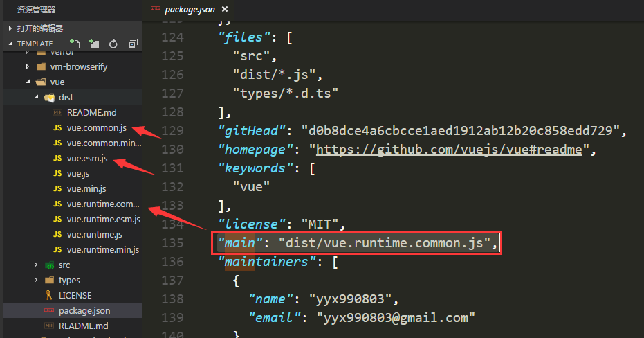This screenshot has height=338, width=644.
Task: Open vue.esm.js file
Action: coord(87,159)
